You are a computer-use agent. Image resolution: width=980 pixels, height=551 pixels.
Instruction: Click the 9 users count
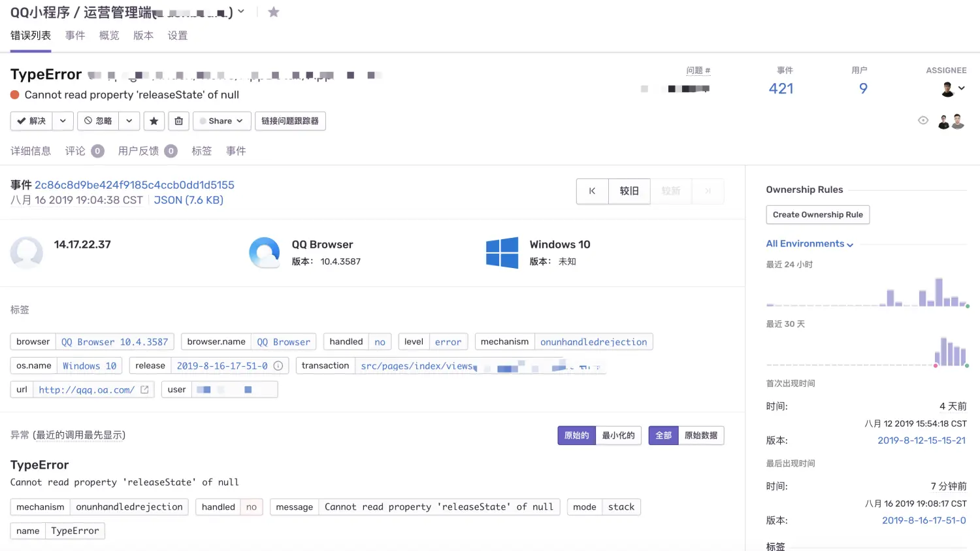coord(863,88)
